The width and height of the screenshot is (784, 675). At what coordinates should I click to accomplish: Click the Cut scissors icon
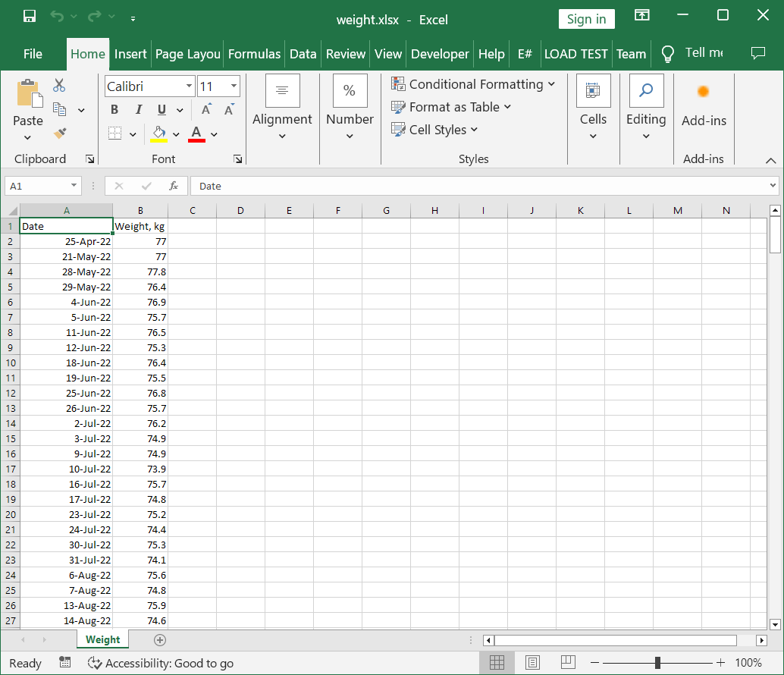59,86
